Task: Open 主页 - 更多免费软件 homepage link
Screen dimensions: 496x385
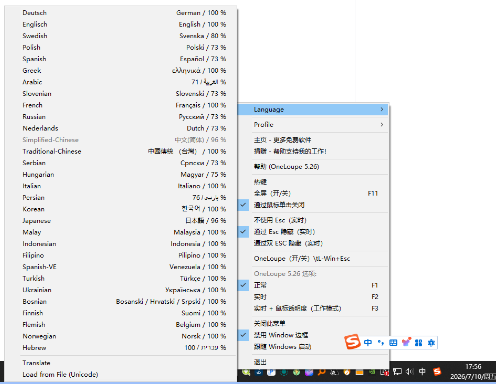Action: tap(313, 140)
